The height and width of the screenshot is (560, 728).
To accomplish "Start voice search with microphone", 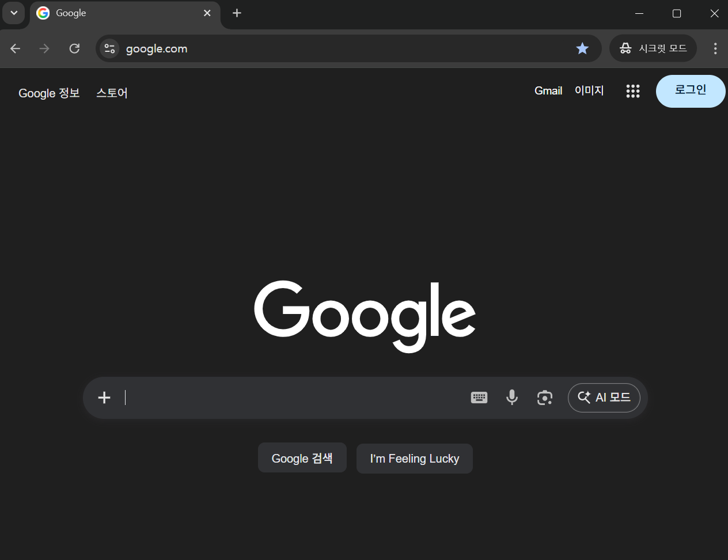I will tap(512, 398).
